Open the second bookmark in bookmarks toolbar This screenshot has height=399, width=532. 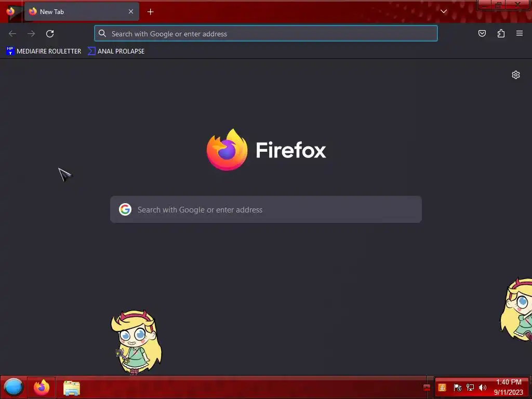[116, 51]
